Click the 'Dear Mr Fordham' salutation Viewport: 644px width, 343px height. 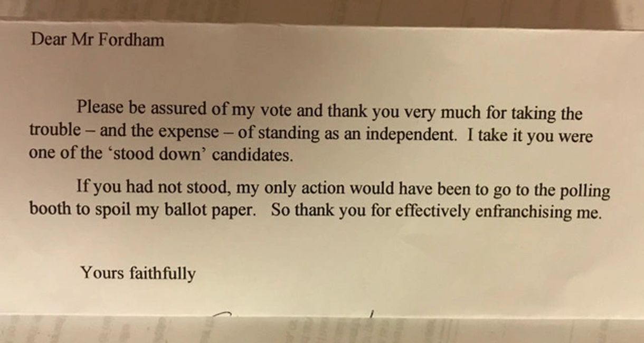(x=97, y=40)
